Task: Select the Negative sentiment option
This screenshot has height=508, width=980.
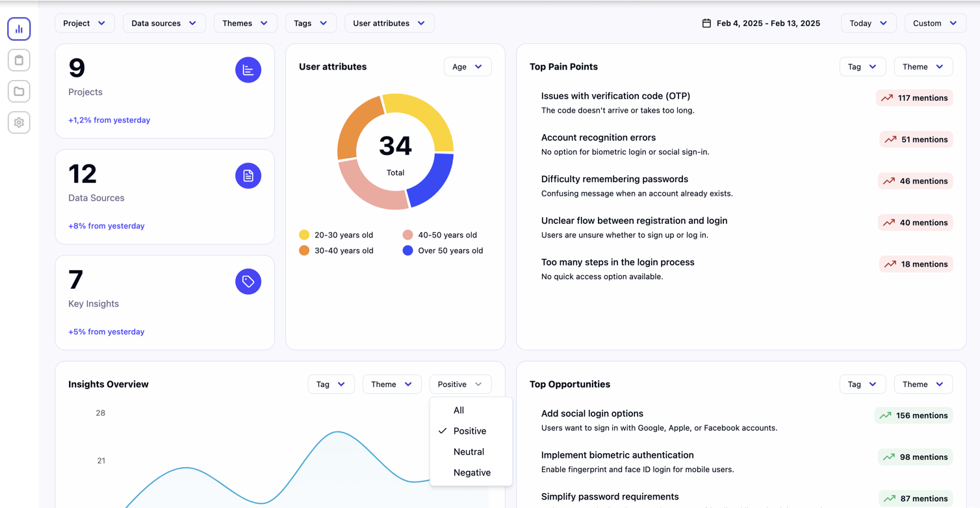Action: (471, 472)
